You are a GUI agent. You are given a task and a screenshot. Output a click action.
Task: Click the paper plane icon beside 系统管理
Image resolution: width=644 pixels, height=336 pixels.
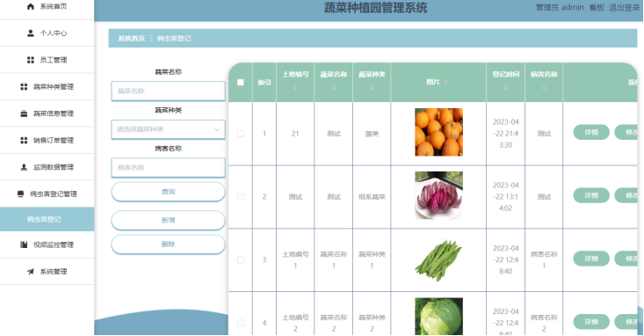pyautogui.click(x=31, y=272)
